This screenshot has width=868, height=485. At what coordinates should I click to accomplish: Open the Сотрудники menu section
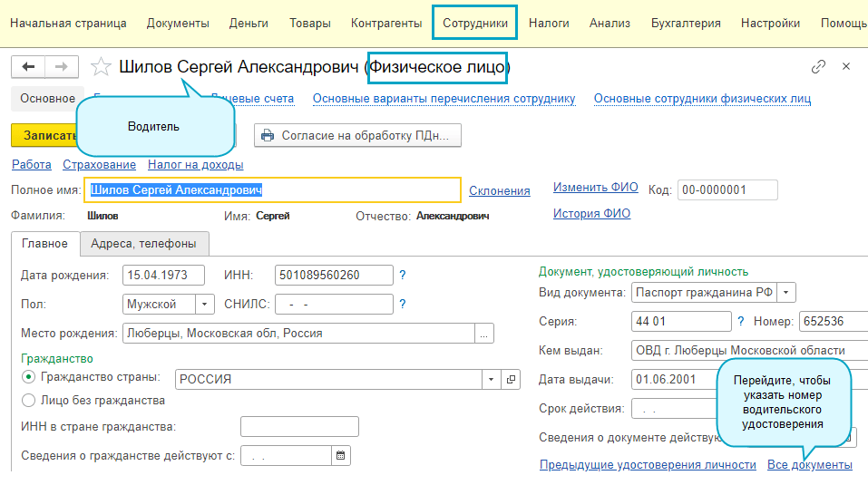[475, 23]
